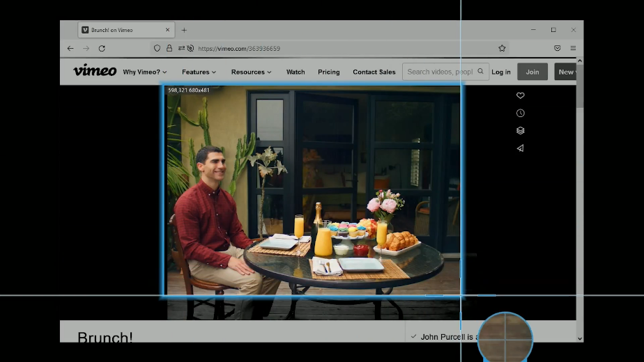Reload the page with the refresh icon
Image resolution: width=644 pixels, height=362 pixels.
click(x=102, y=49)
